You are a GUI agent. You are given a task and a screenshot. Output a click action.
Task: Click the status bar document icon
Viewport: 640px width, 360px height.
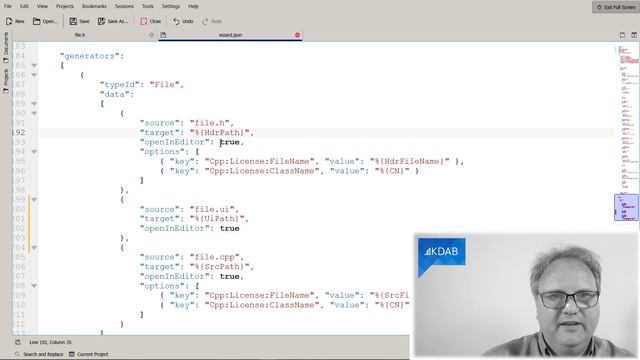[x=18, y=342]
